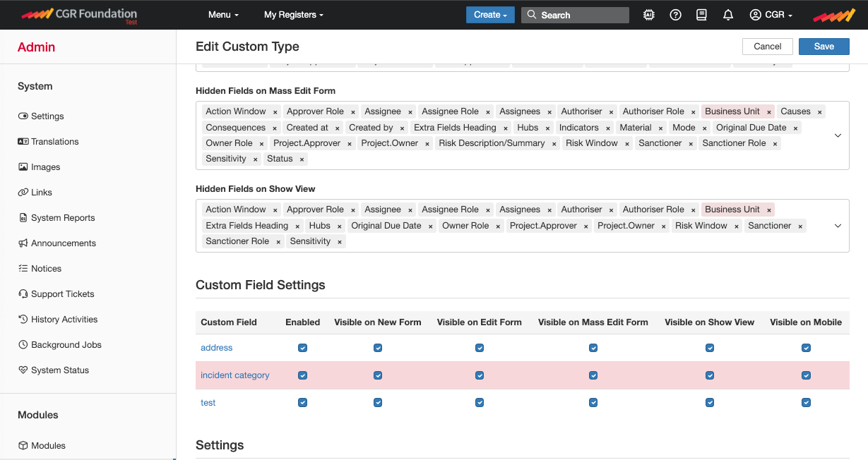This screenshot has width=868, height=460.
Task: Toggle Visible on Mobile for address
Action: [806, 348]
